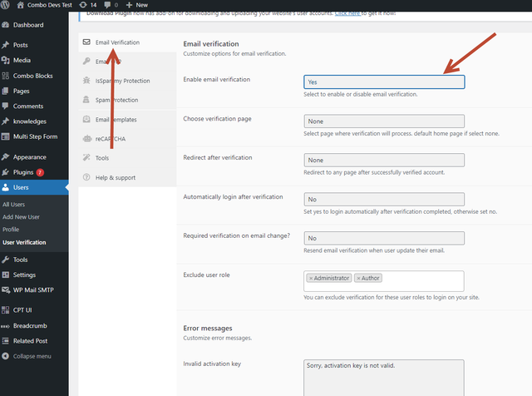Click the 'Error messages' section heading
532x396 pixels.
click(x=208, y=328)
